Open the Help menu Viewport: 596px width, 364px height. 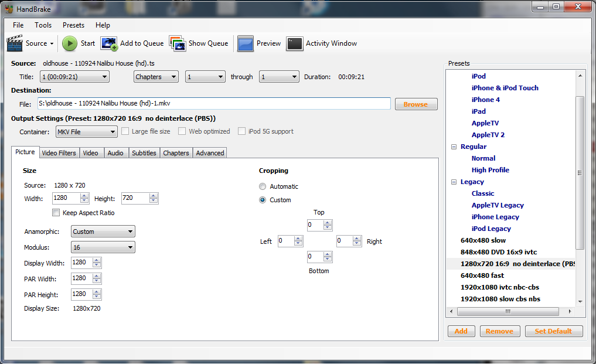click(x=103, y=25)
